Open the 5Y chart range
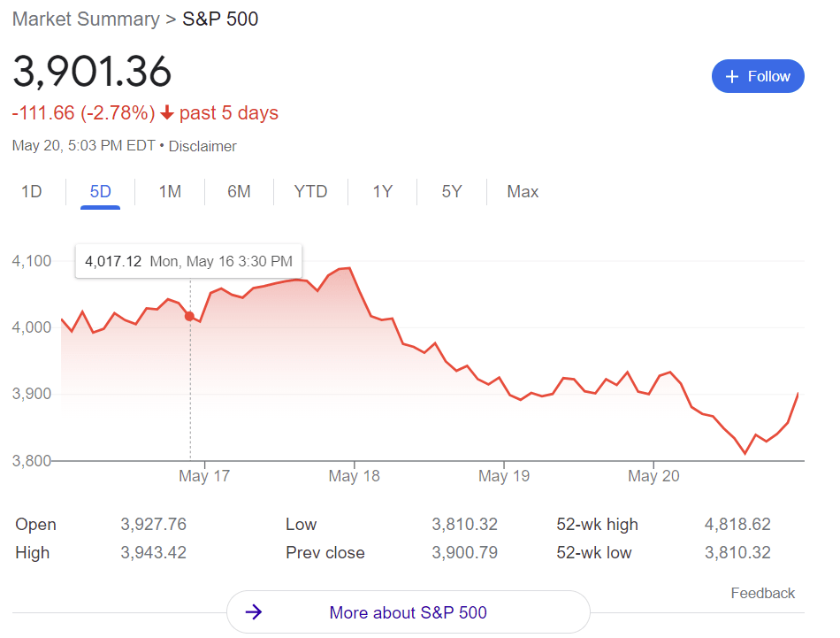 pos(451,192)
